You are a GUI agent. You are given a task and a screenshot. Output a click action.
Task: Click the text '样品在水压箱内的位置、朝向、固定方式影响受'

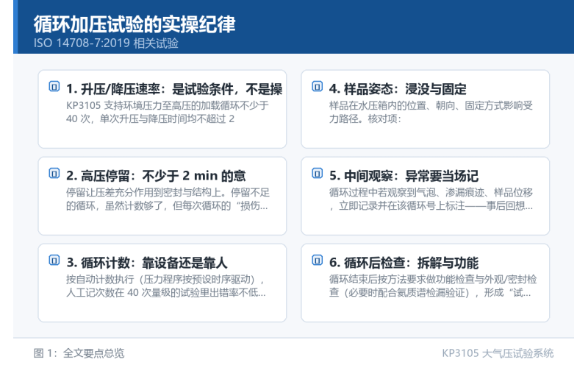pos(431,105)
